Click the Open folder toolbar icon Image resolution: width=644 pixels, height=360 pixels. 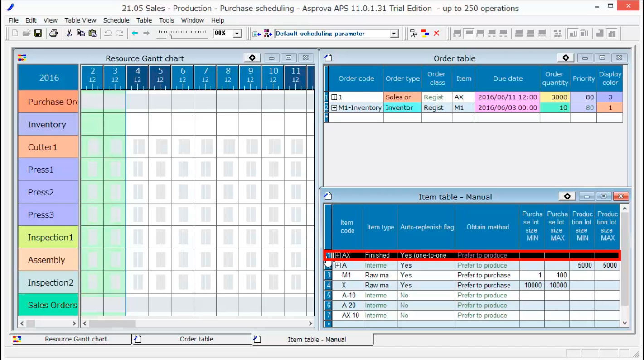(27, 34)
